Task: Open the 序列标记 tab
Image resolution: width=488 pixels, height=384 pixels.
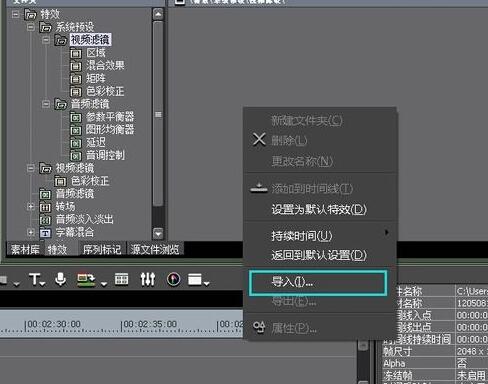Action: [102, 249]
